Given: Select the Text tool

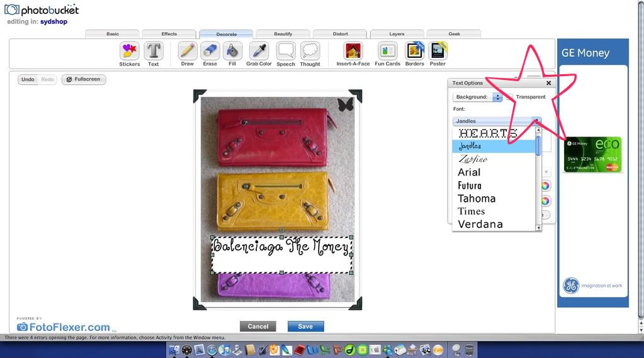Looking at the screenshot, I should click(x=154, y=53).
